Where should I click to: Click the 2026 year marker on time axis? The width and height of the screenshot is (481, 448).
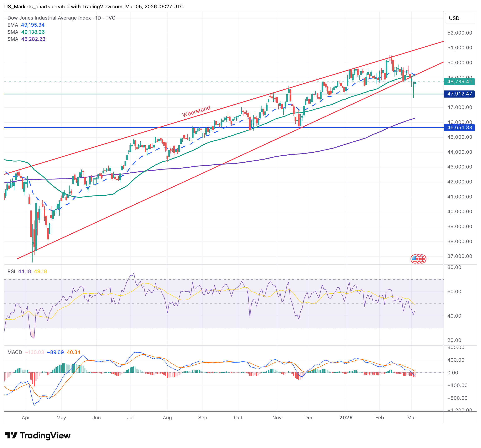coord(346,417)
